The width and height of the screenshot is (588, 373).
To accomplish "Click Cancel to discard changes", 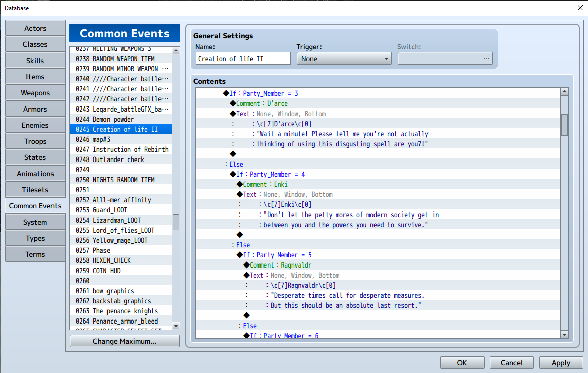I will 511,363.
